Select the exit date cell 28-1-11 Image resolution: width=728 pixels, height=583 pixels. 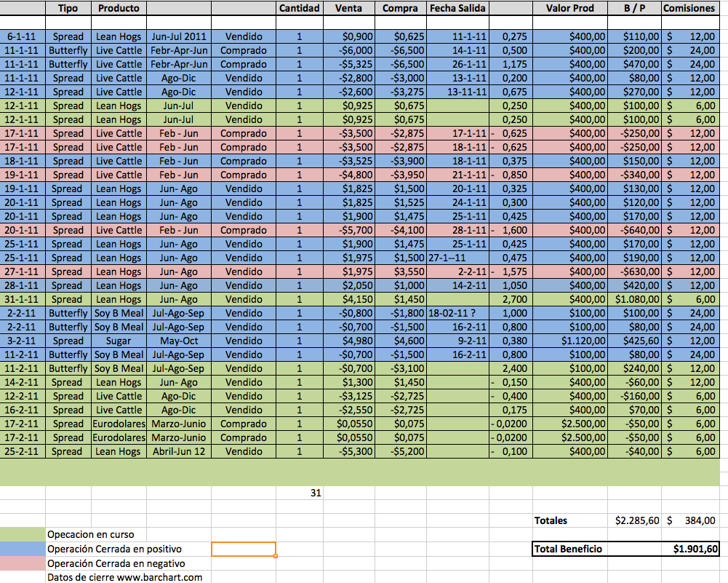coord(457,231)
